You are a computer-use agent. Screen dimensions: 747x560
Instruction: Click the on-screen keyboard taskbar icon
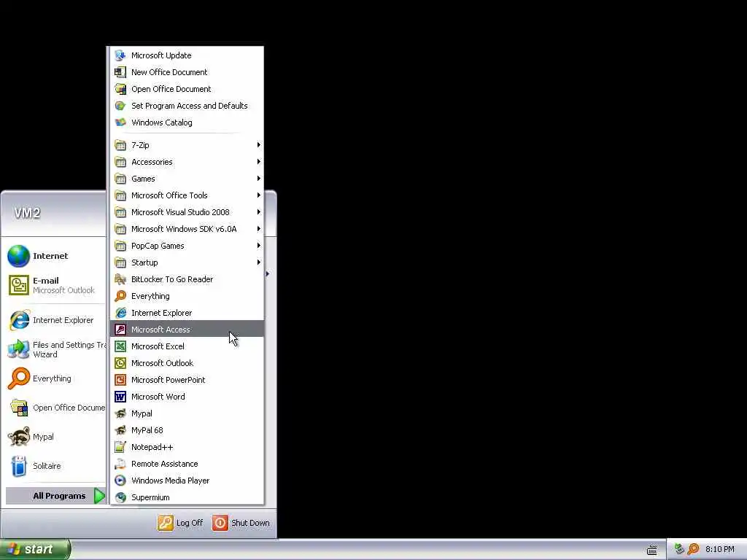click(x=651, y=550)
